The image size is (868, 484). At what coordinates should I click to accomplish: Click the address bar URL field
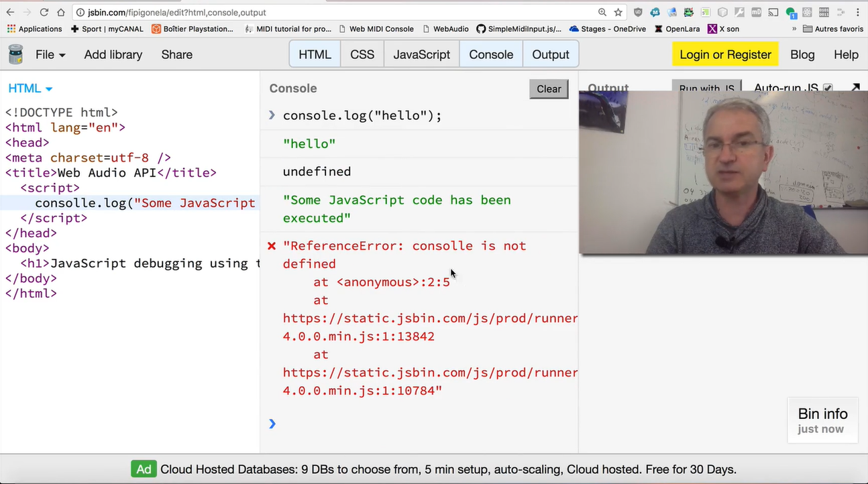pos(335,12)
